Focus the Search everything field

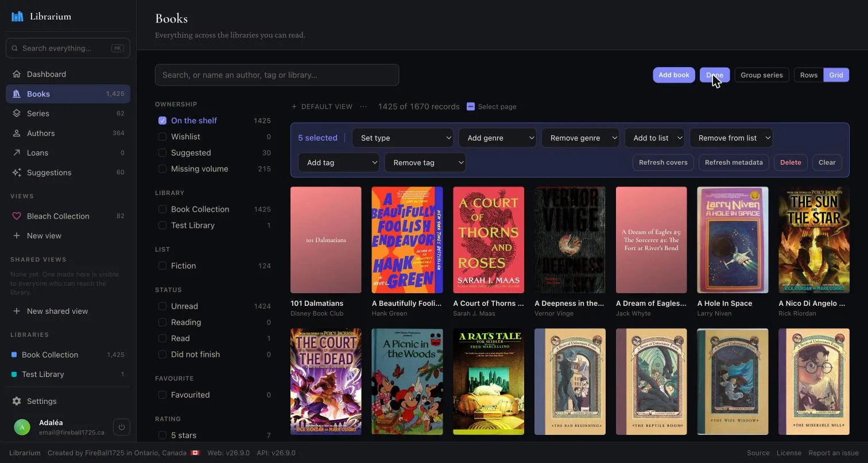pyautogui.click(x=68, y=48)
